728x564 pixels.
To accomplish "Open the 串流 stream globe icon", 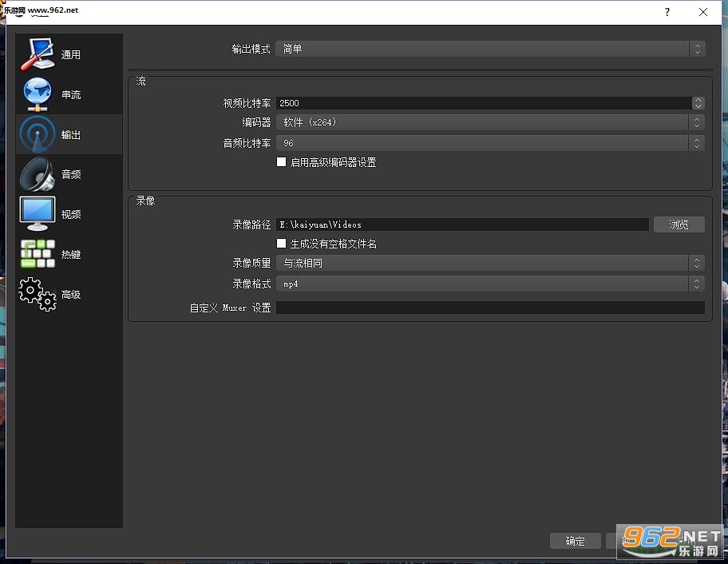I will (38, 94).
